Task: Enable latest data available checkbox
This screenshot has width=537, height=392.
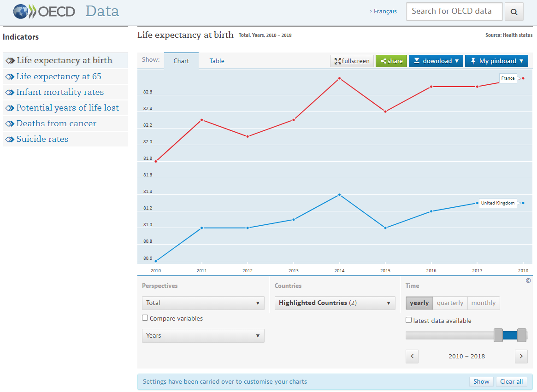Action: 408,320
